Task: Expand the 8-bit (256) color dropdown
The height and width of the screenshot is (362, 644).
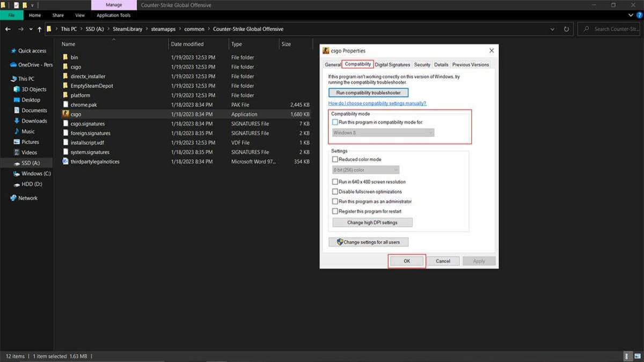Action: pyautogui.click(x=365, y=170)
